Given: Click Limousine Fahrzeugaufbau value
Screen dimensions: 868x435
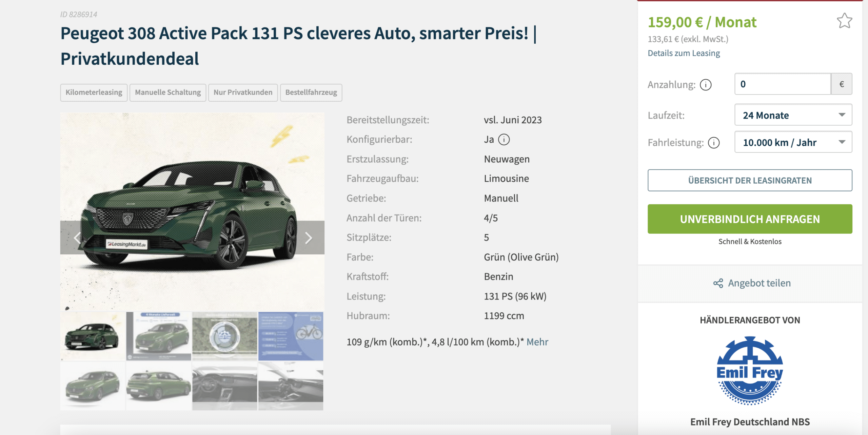Looking at the screenshot, I should (506, 179).
